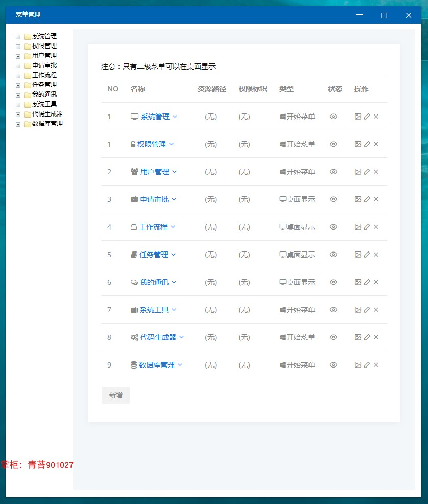Open the 用户管理 link in table
This screenshot has height=504, width=428.
tap(154, 172)
